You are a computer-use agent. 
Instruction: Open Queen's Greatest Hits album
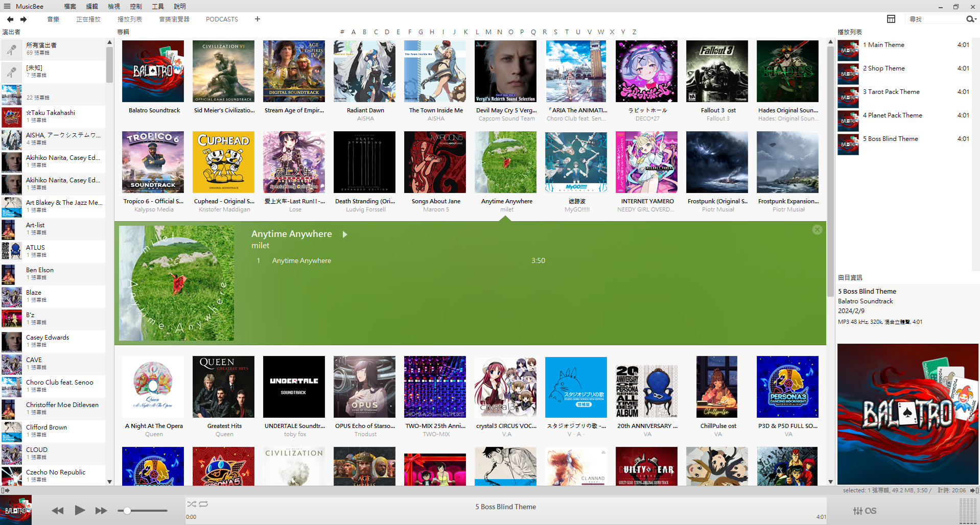224,387
